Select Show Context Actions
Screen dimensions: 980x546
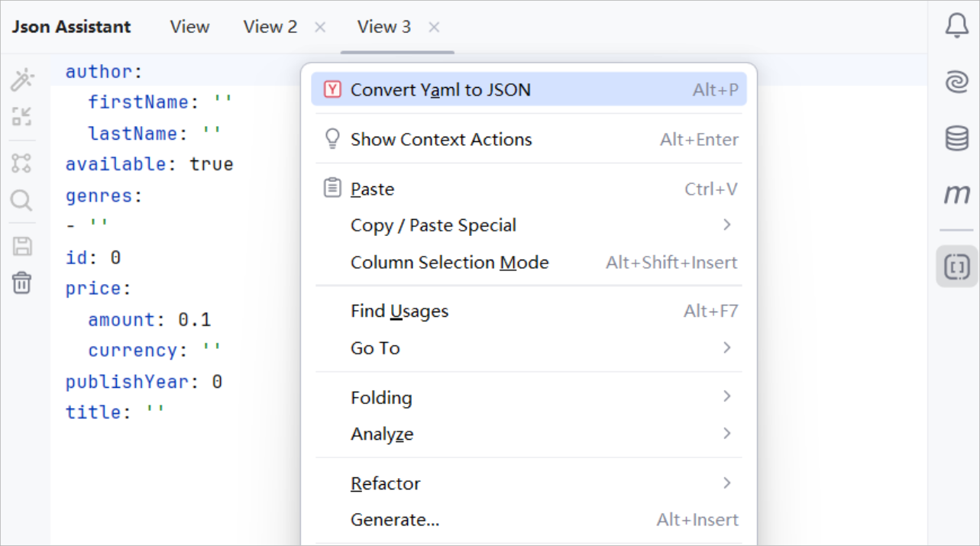[441, 139]
